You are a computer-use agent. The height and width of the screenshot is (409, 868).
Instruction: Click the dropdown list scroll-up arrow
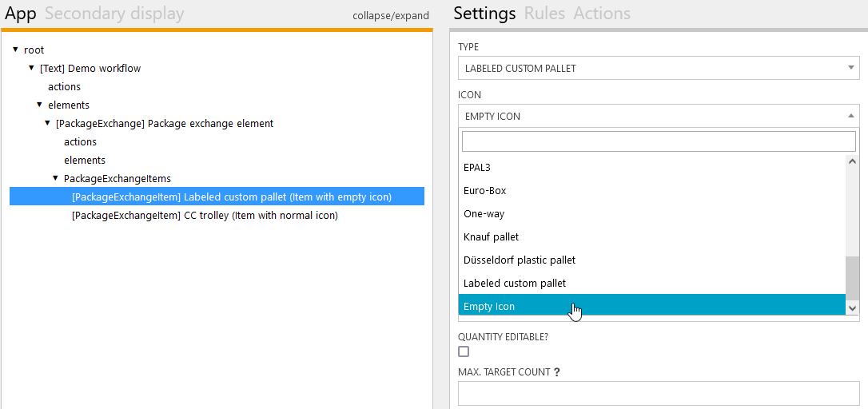[x=852, y=161]
